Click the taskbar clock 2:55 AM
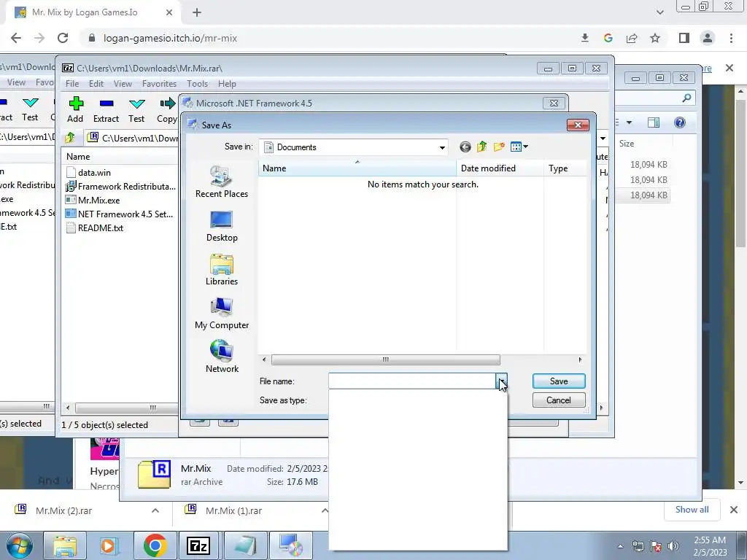 (710, 540)
